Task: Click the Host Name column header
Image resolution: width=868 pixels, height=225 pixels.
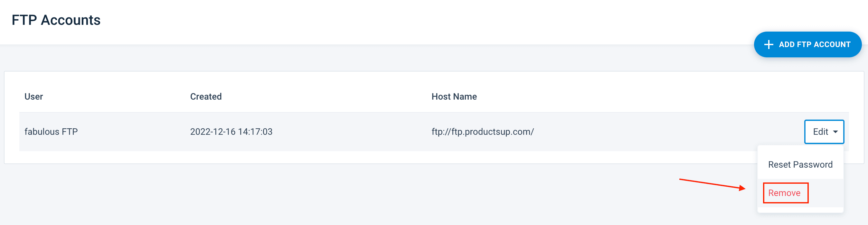Action: click(x=454, y=97)
